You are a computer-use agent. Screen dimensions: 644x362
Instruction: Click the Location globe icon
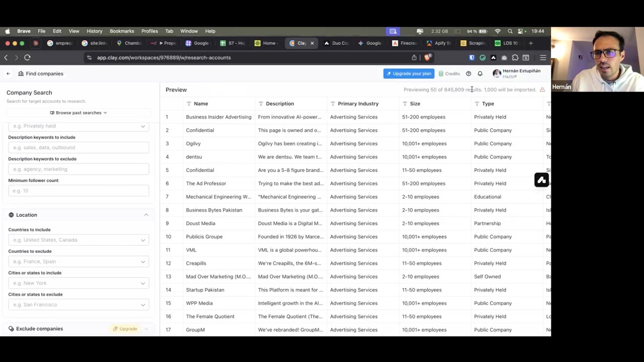point(11,215)
